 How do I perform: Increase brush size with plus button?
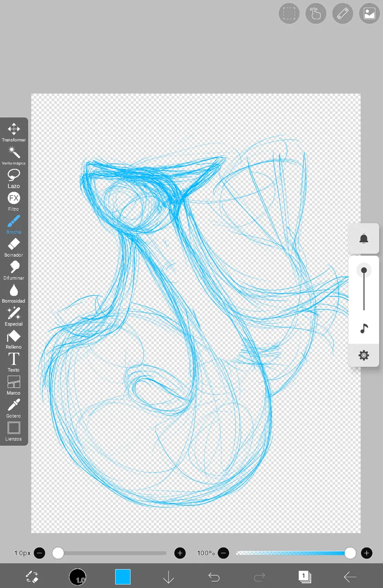click(180, 553)
